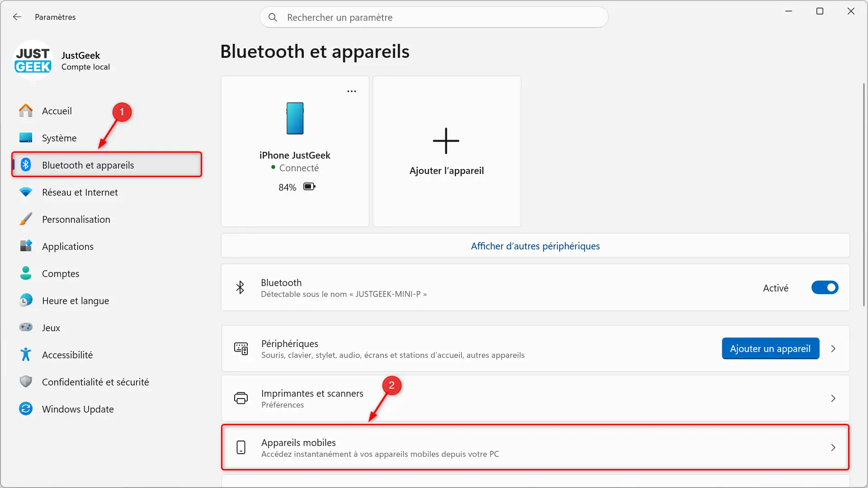Click the Personnalisation paintbrush icon

pyautogui.click(x=26, y=219)
